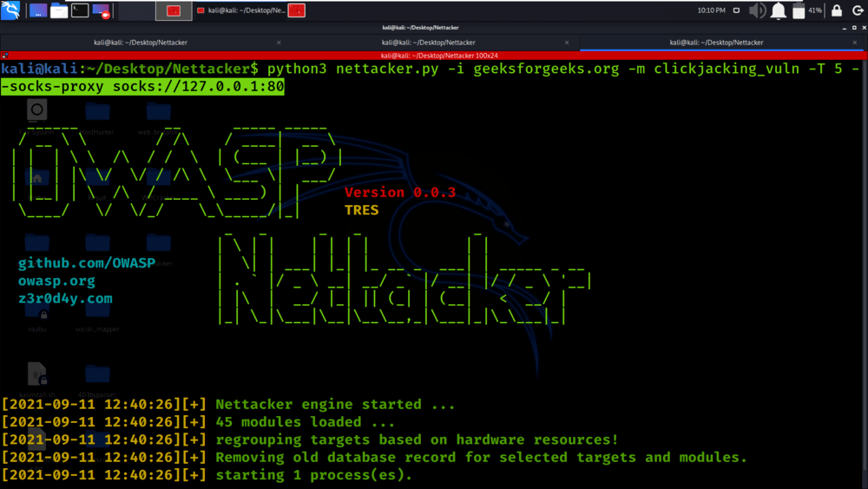Close the second terminal tab
Viewport: 868px width, 489px height.
567,43
